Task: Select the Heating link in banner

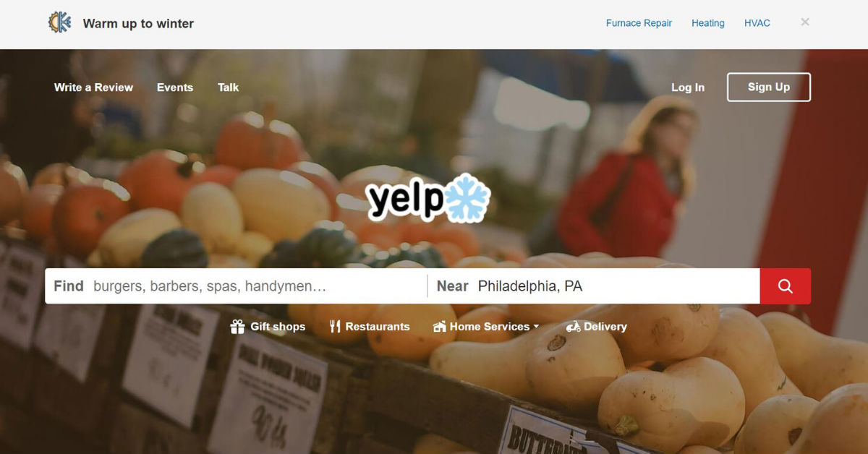Action: (708, 23)
